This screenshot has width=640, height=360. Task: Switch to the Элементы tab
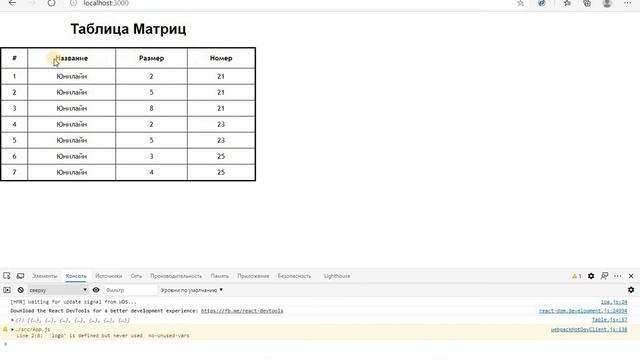pyautogui.click(x=45, y=276)
